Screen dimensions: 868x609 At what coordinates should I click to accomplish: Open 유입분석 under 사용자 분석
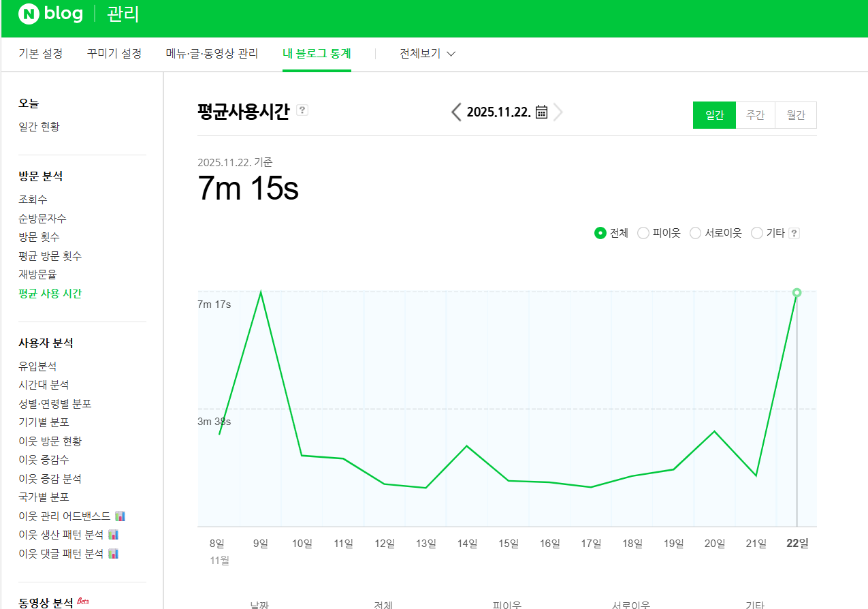[37, 366]
